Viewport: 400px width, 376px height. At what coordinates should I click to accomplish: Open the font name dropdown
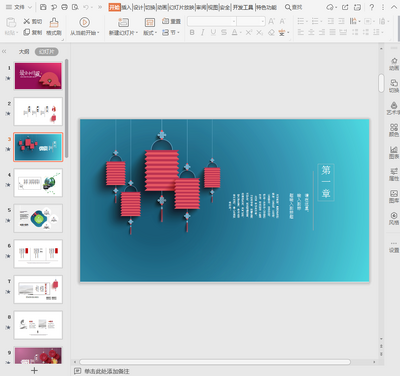pyautogui.click(x=234, y=21)
